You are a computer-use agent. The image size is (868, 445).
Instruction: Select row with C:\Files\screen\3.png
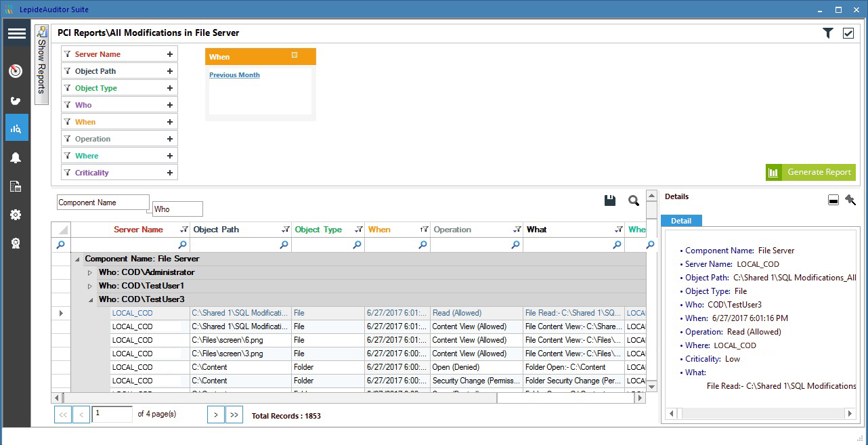(358, 354)
